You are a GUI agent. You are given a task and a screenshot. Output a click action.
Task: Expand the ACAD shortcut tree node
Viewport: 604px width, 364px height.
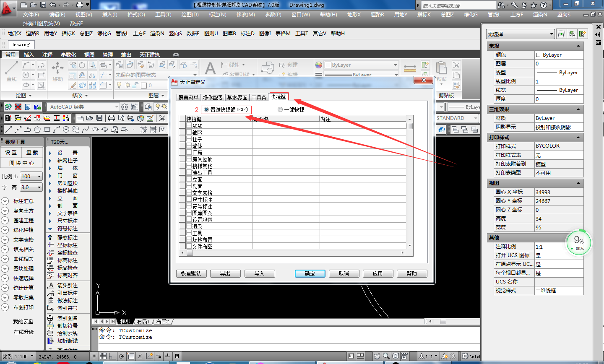[189, 125]
